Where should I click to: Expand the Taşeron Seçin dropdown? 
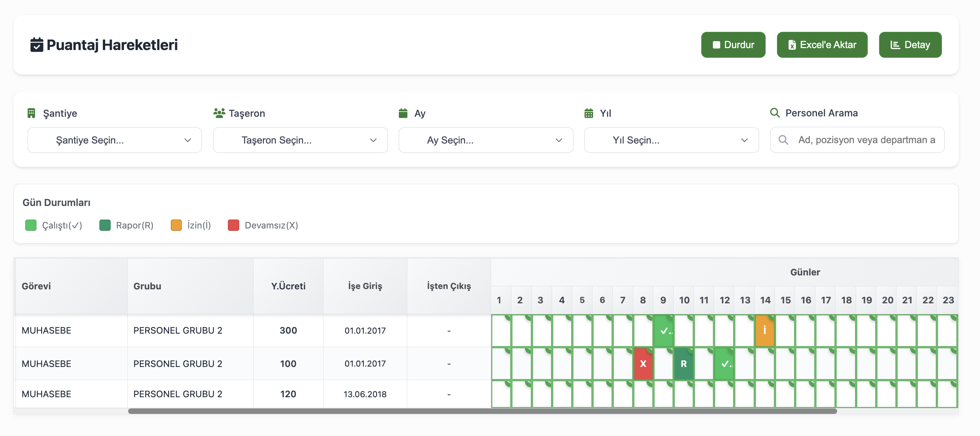pos(300,140)
